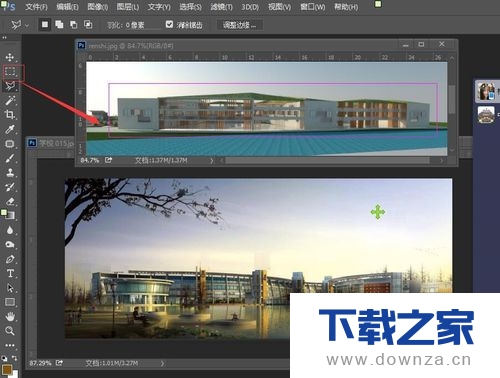The width and height of the screenshot is (500, 378).
Task: Collapse the toolbox double-arrow
Action: pos(4,38)
